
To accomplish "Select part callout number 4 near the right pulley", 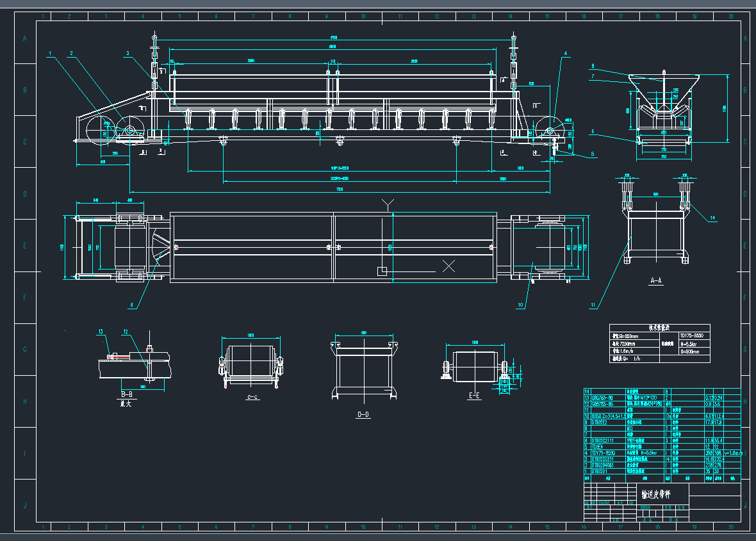I will coord(566,53).
